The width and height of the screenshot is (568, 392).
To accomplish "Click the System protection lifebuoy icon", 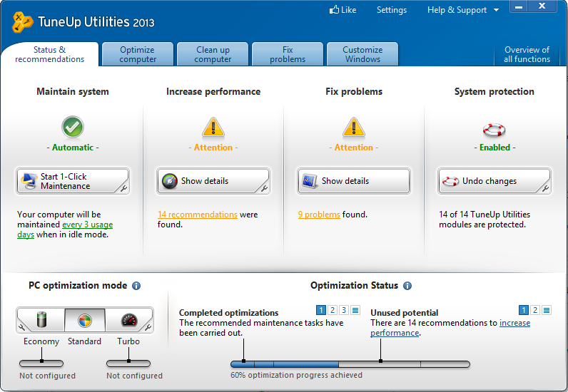I will [x=495, y=130].
